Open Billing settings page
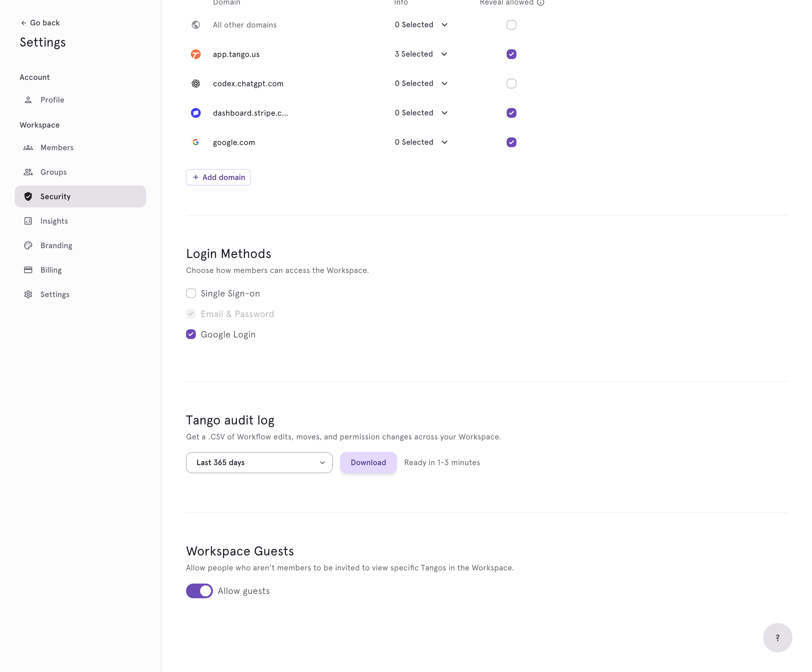 [80, 270]
